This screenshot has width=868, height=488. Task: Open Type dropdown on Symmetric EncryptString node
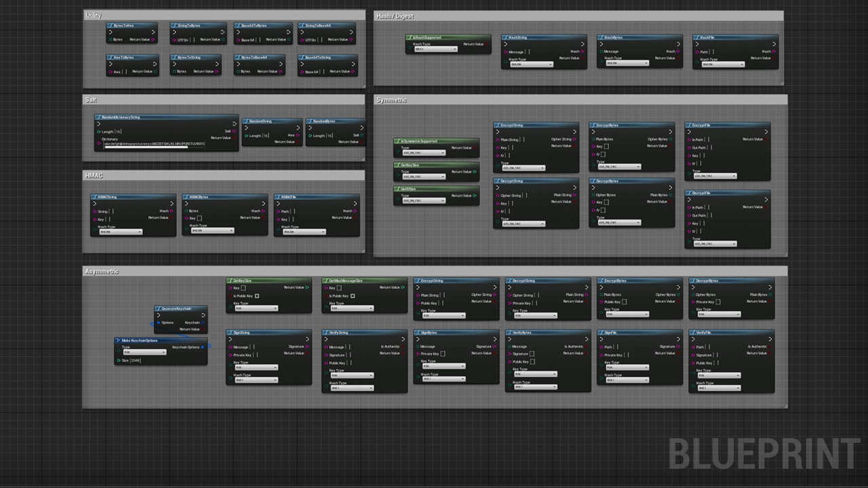tap(524, 168)
